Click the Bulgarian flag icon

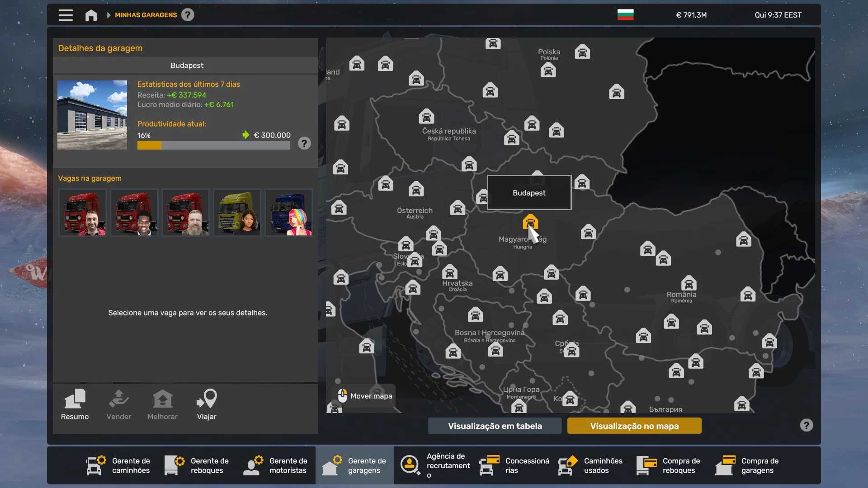click(625, 15)
